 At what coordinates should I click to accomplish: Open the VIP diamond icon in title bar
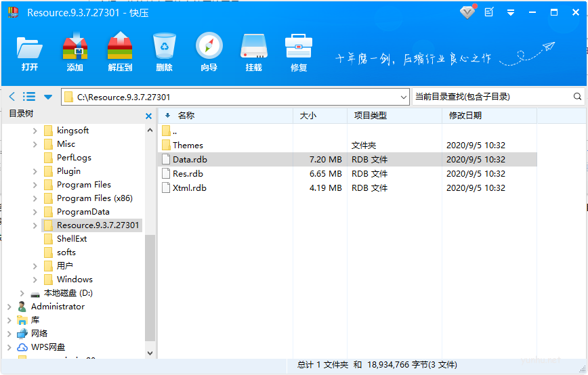467,12
